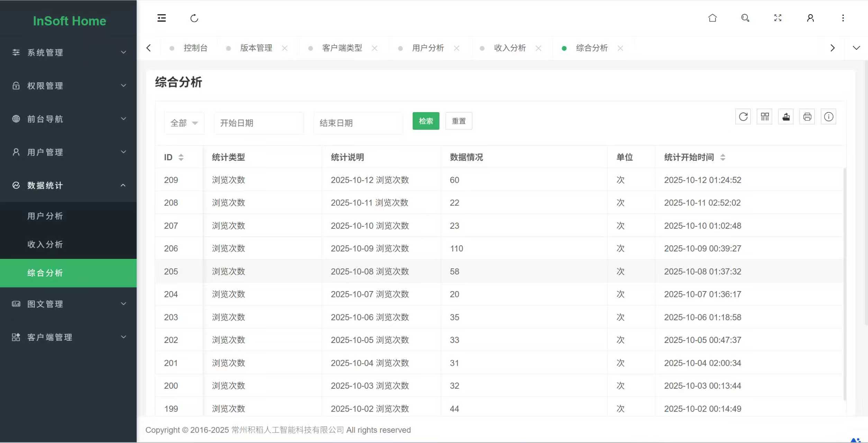
Task: Open the column settings icon on the toolbar
Action: click(765, 117)
